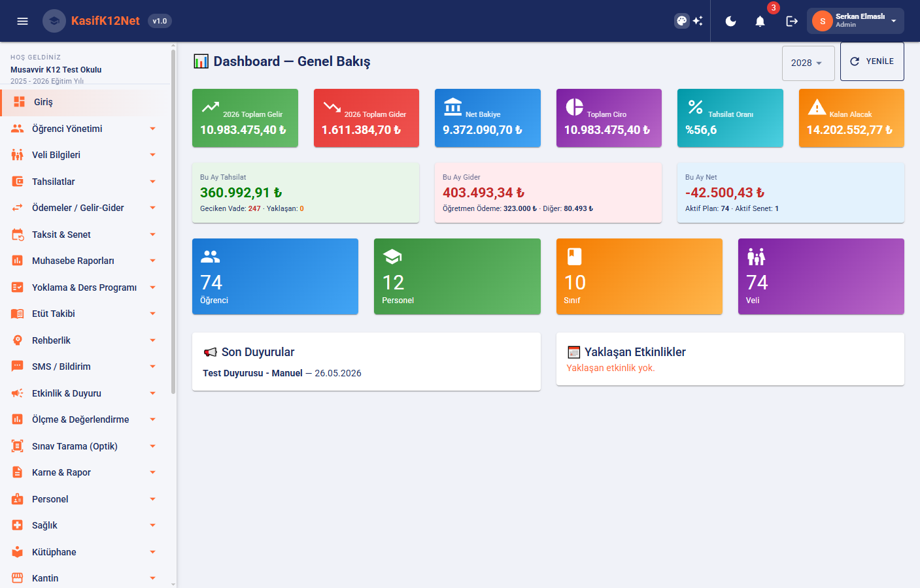This screenshot has height=588, width=920.
Task: Open Test Duyurusu - Manuel announcement
Action: [x=252, y=373]
